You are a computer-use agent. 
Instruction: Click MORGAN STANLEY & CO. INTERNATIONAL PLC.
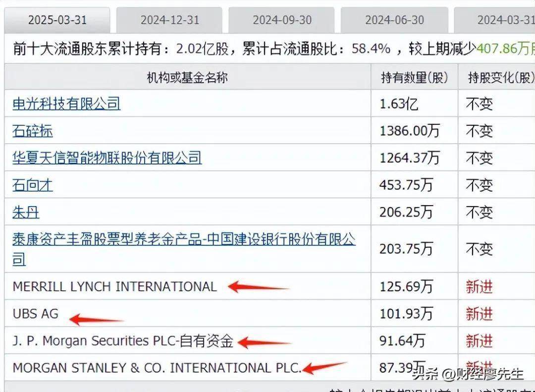click(157, 368)
